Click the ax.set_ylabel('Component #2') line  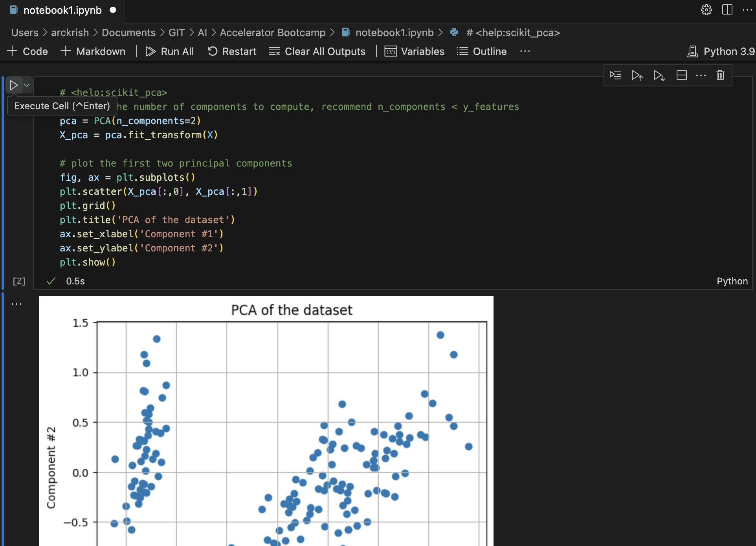141,248
